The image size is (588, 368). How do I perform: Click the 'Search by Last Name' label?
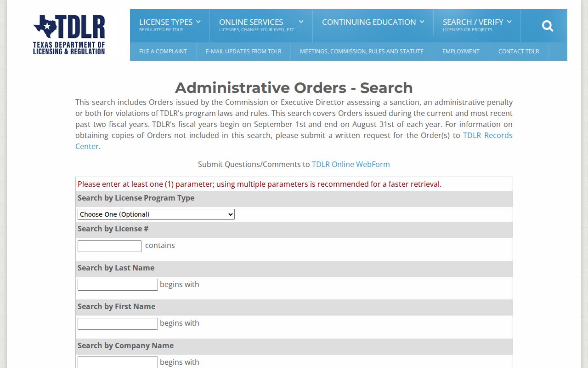(x=116, y=268)
